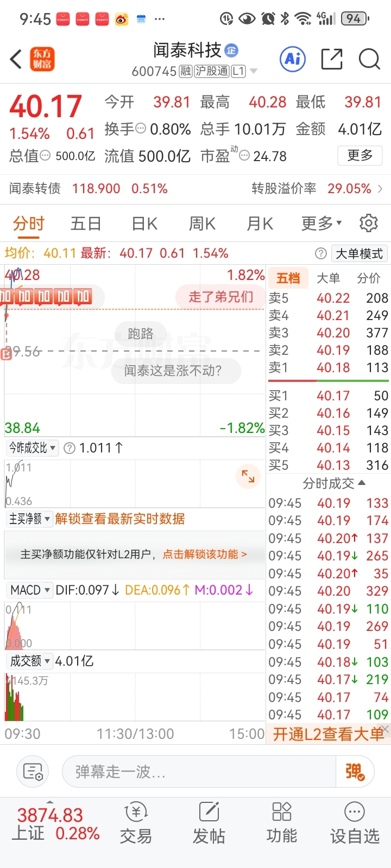This screenshot has width=391, height=868.
Task: Tap 解锁查看最新实时数据 link
Action: [120, 519]
